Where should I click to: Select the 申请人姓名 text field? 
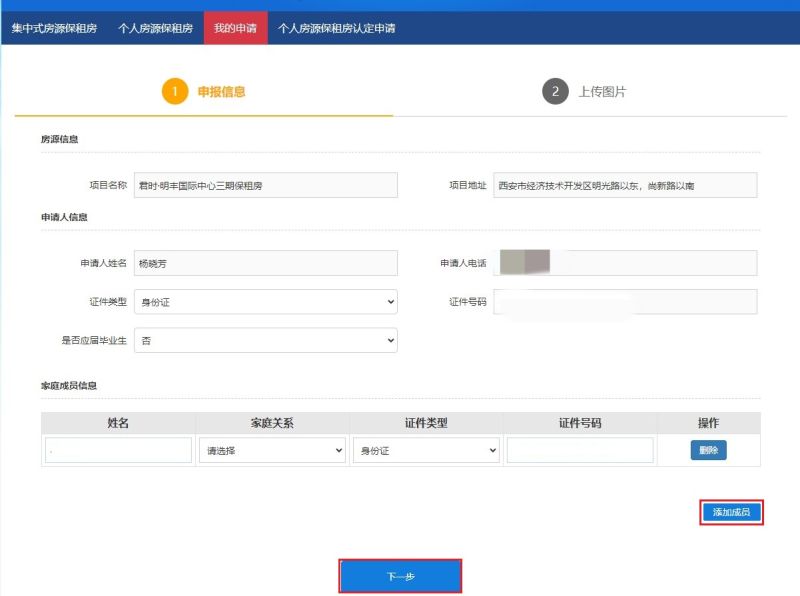point(264,263)
